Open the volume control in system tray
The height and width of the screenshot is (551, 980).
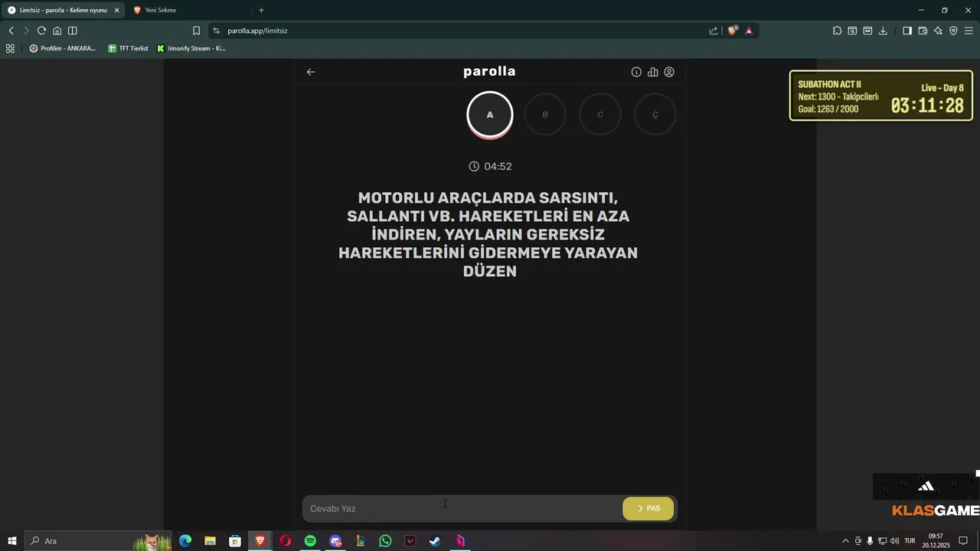click(x=894, y=541)
